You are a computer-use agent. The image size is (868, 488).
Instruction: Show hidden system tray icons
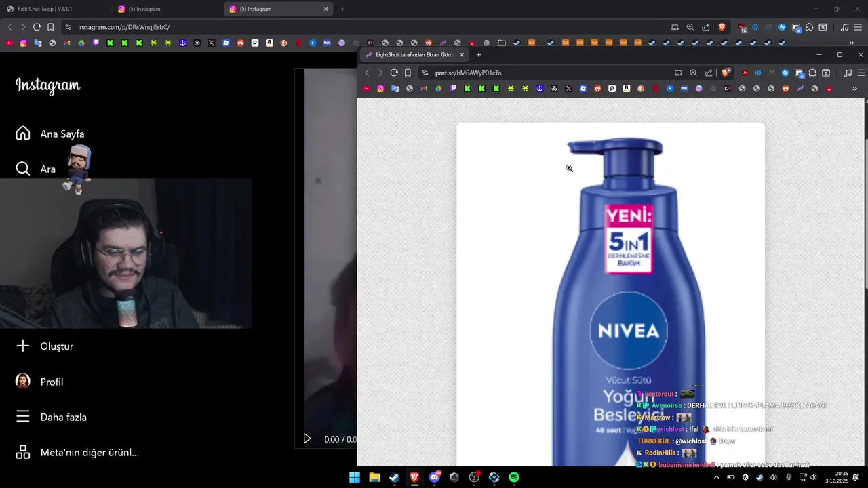(716, 477)
